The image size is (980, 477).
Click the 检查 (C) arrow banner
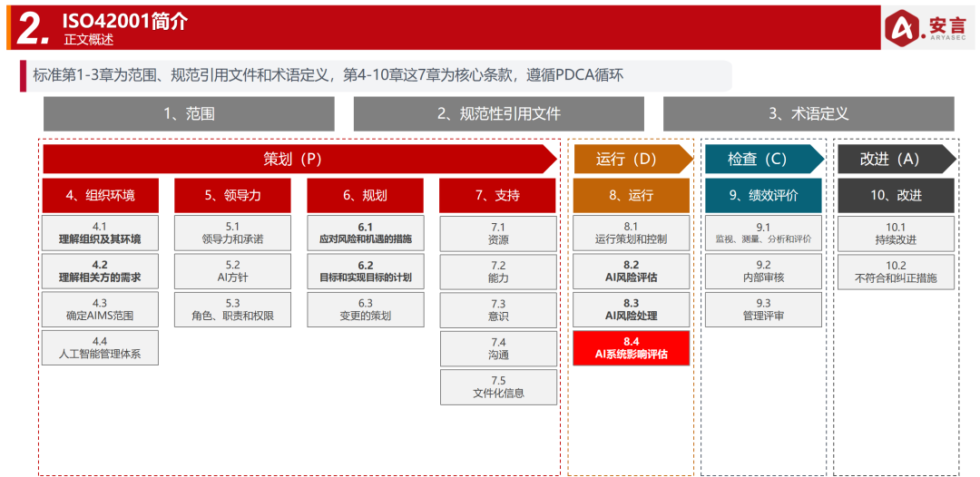pos(765,160)
